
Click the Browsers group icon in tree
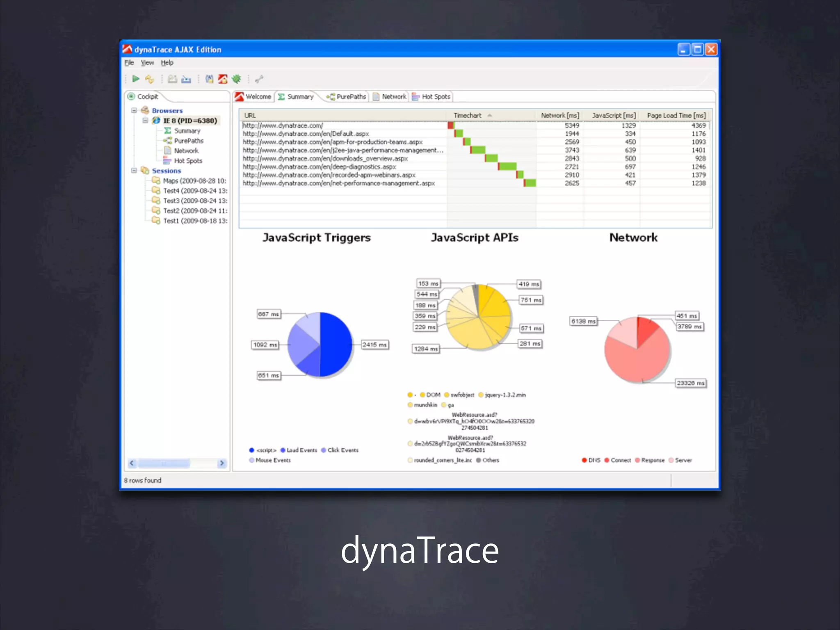pyautogui.click(x=145, y=110)
